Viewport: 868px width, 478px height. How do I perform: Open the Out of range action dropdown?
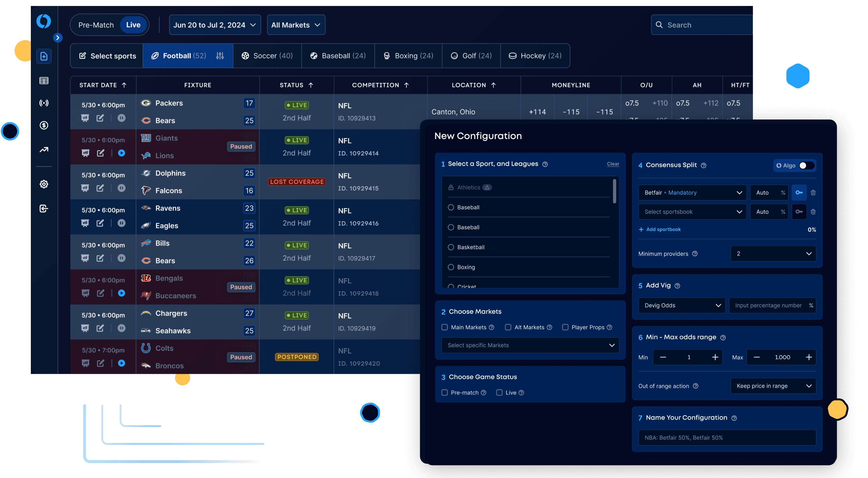(773, 386)
